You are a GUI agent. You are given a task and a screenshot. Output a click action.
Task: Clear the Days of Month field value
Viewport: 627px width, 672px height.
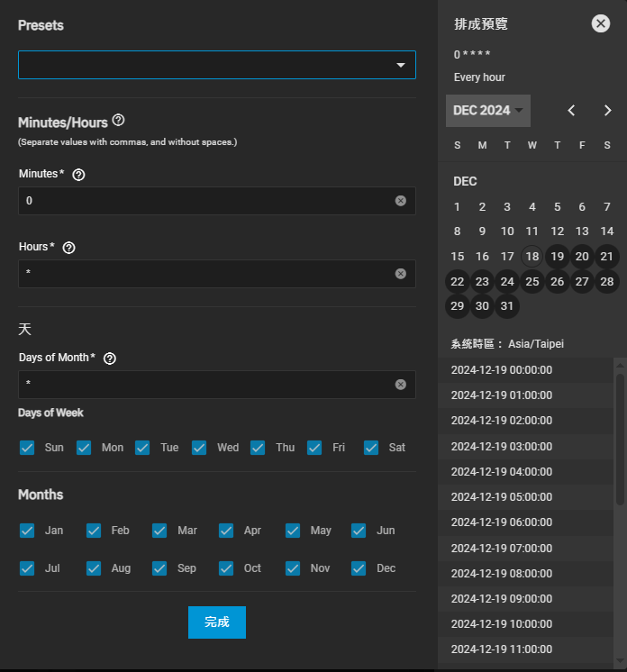(400, 385)
